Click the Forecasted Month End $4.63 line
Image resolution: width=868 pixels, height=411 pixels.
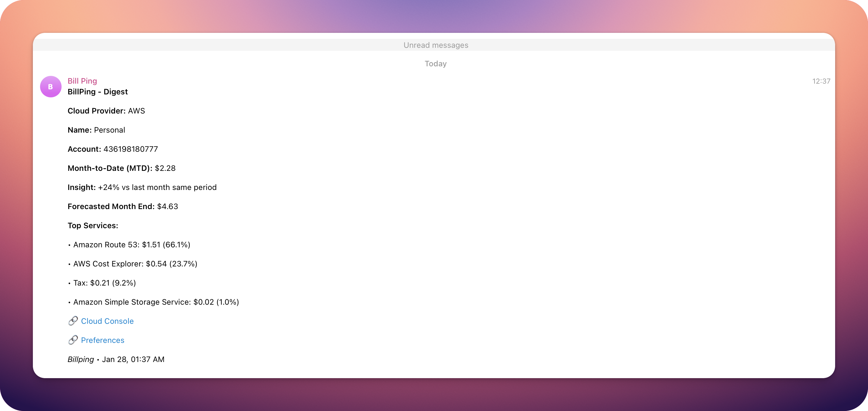coord(123,206)
